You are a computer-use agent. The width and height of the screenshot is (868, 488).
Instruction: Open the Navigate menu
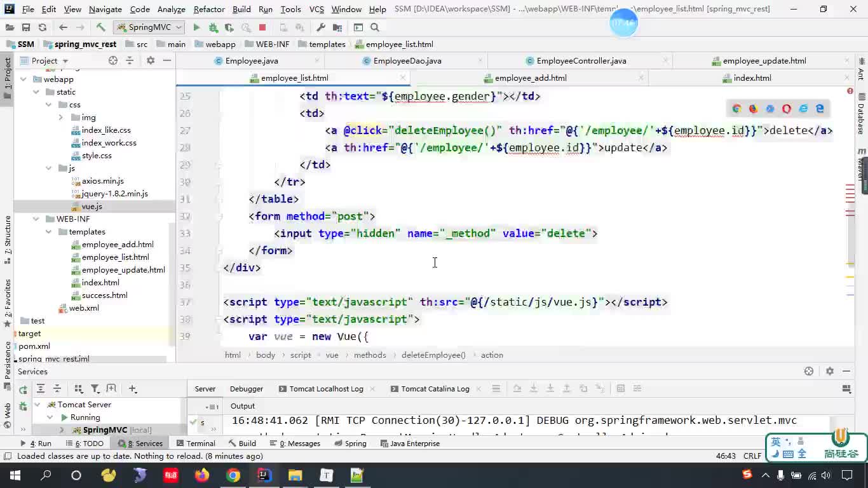coord(105,10)
